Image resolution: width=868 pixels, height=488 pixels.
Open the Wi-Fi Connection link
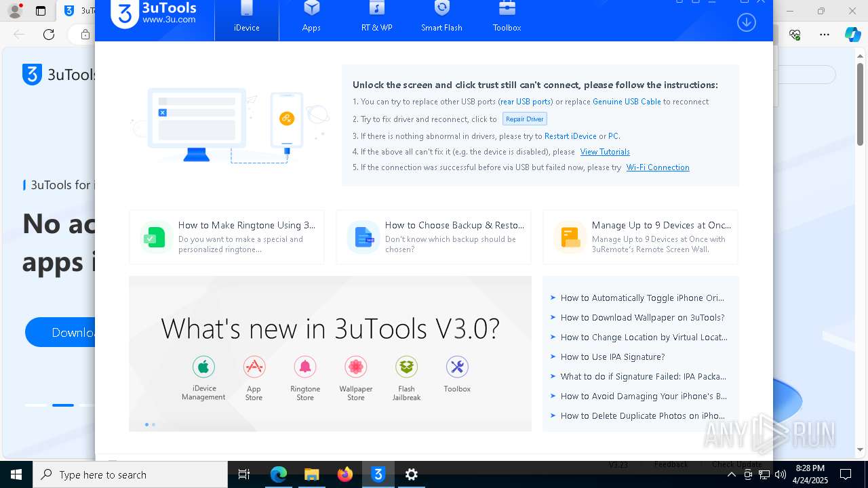658,167
